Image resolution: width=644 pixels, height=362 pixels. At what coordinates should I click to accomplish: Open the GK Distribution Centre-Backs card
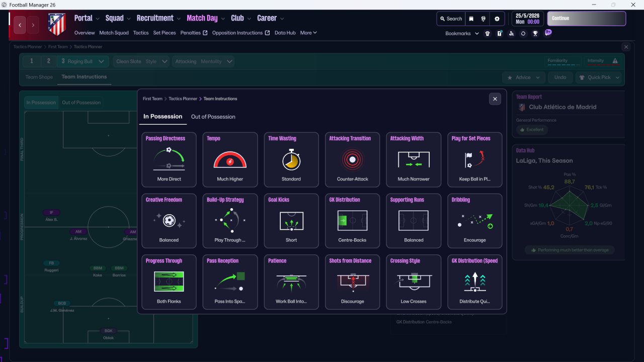coord(352,221)
